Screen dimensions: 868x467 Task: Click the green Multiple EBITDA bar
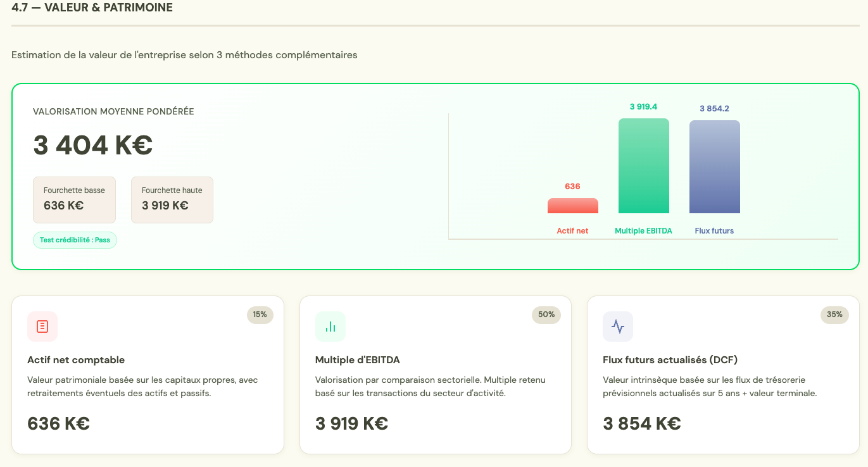(643, 166)
